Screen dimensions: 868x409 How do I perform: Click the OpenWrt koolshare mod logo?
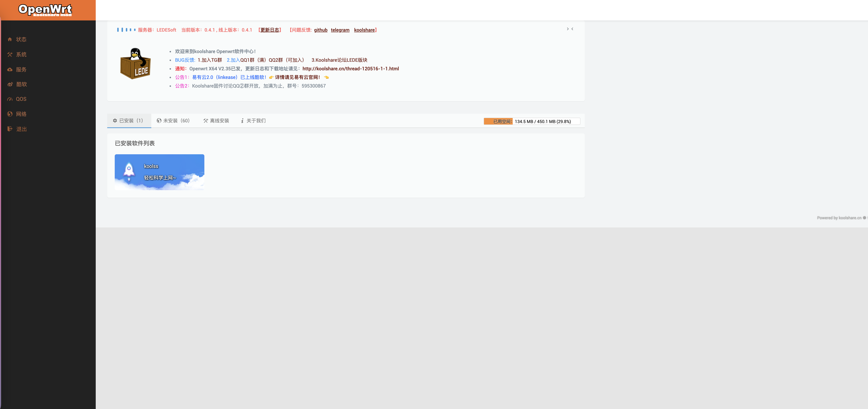click(x=45, y=10)
